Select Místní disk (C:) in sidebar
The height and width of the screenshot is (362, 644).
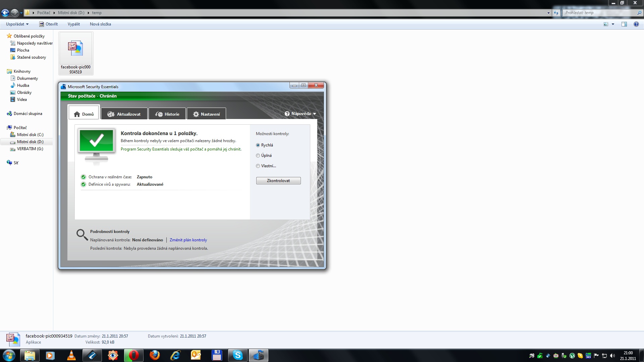[x=30, y=135]
